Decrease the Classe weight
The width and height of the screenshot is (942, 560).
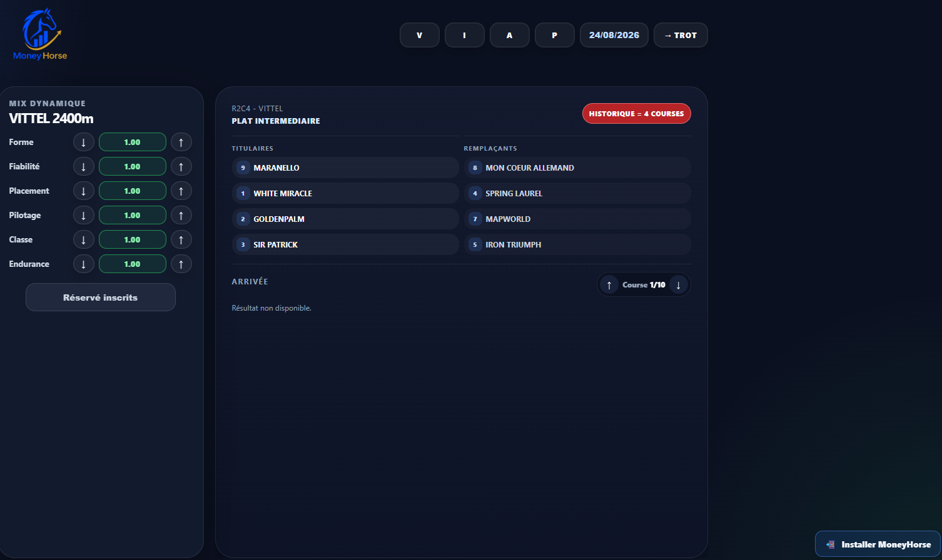84,239
